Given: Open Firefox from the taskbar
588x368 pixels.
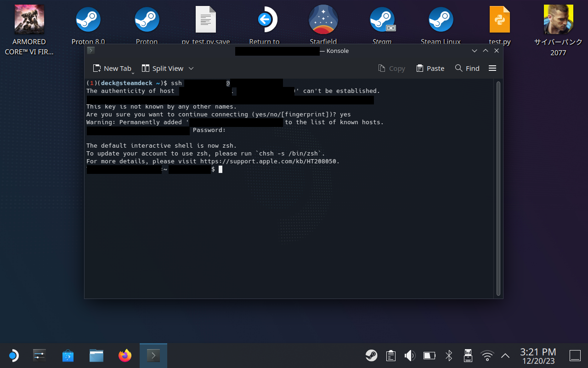Looking at the screenshot, I should coord(124,355).
